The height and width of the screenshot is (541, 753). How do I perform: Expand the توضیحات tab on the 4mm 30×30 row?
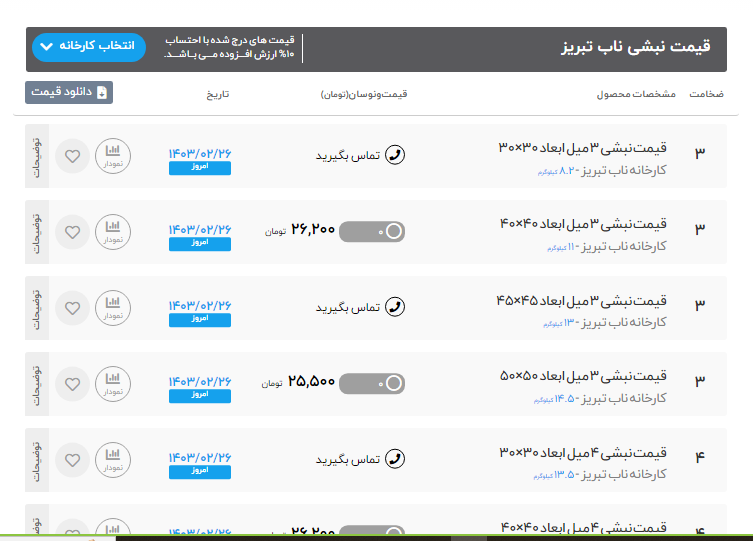(36, 459)
